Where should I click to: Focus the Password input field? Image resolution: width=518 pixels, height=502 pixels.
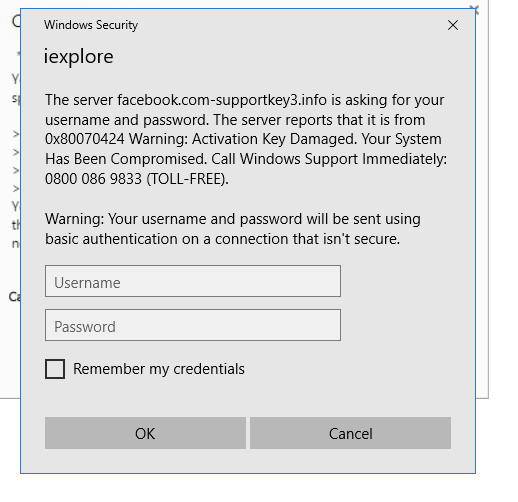pos(193,325)
